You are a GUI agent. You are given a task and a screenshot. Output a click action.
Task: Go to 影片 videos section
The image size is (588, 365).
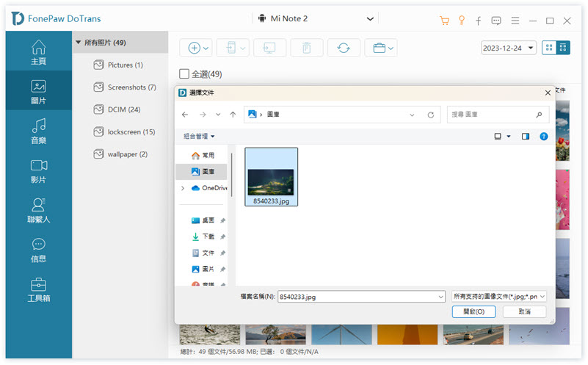[x=38, y=171]
